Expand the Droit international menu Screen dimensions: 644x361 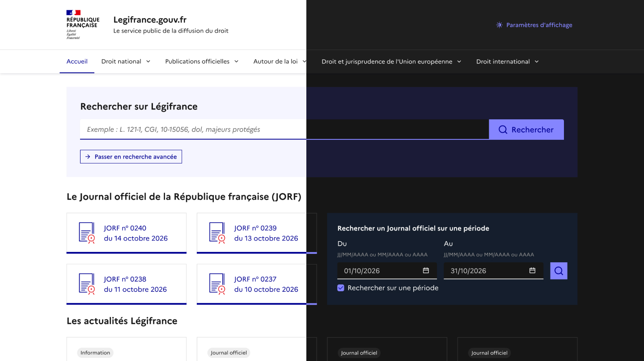[x=508, y=62]
